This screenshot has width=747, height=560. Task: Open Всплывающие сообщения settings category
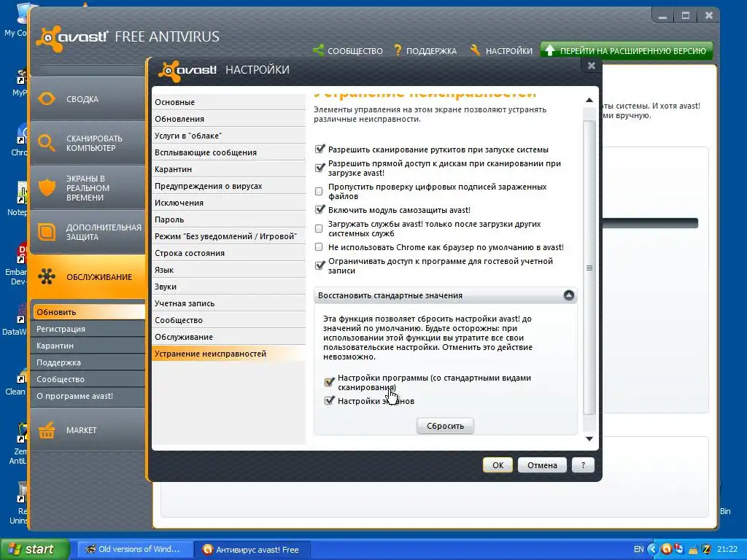pos(228,152)
